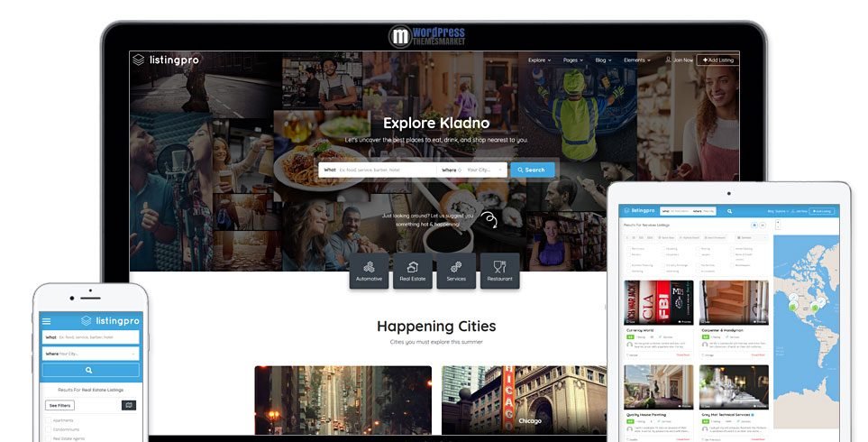Image resolution: width=868 pixels, height=442 pixels.
Task: Check the Real Estate Agents filter on the phone
Action: click(x=48, y=438)
